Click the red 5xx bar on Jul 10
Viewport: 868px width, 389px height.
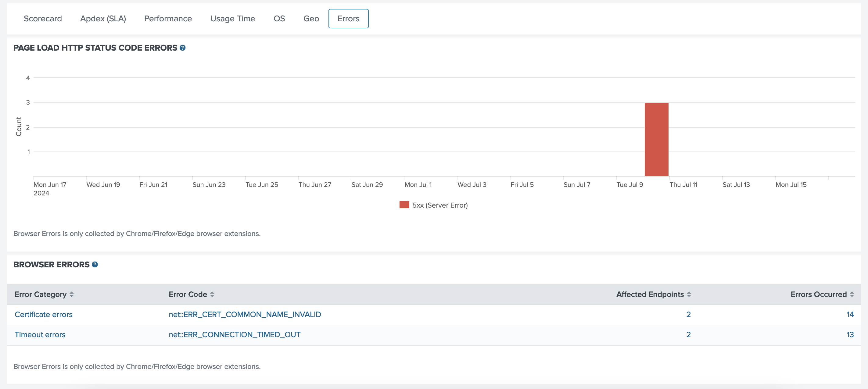tap(656, 139)
